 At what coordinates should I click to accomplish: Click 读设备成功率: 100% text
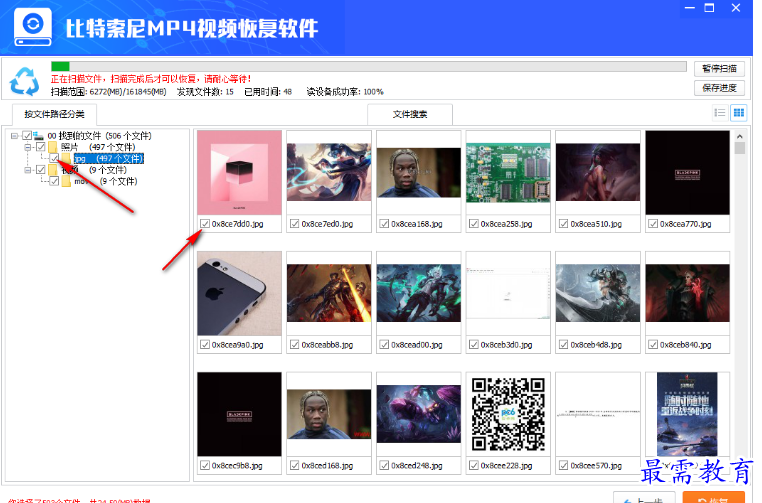click(345, 92)
